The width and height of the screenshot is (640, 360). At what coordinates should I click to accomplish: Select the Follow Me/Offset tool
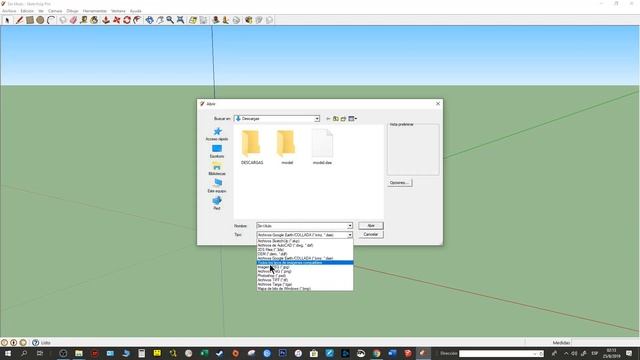(x=138, y=20)
